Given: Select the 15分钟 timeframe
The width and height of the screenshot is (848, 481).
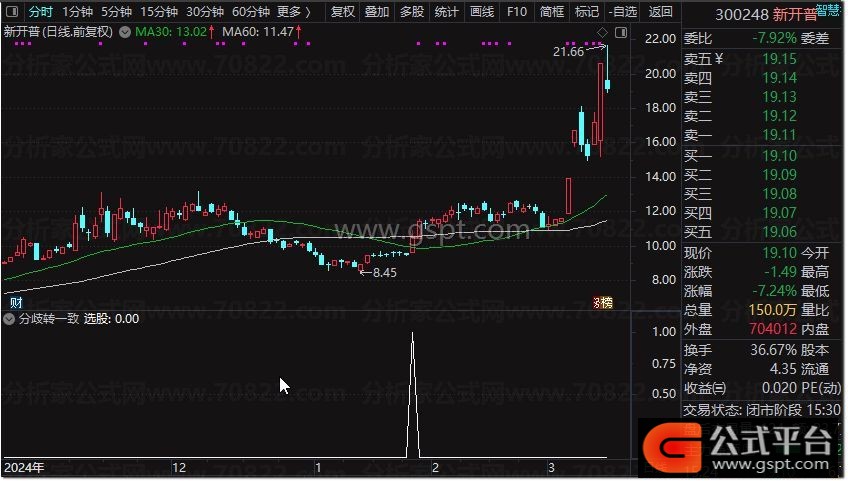Looking at the screenshot, I should pyautogui.click(x=159, y=11).
